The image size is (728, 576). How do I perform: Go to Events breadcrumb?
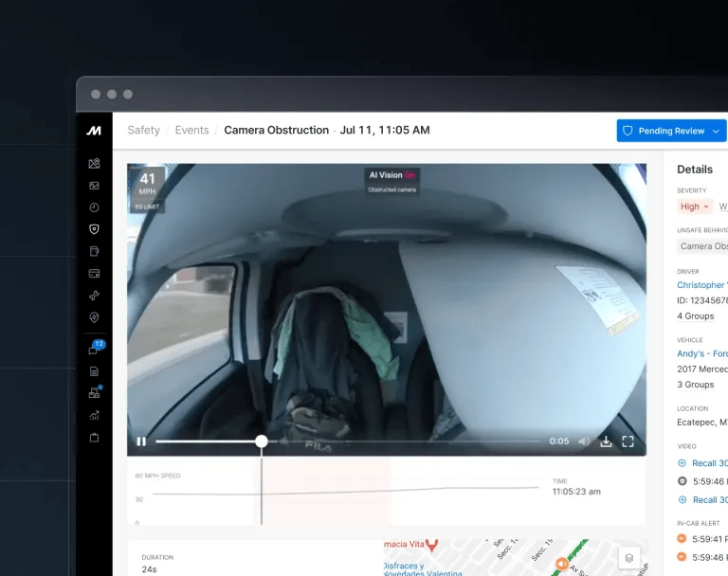[191, 130]
